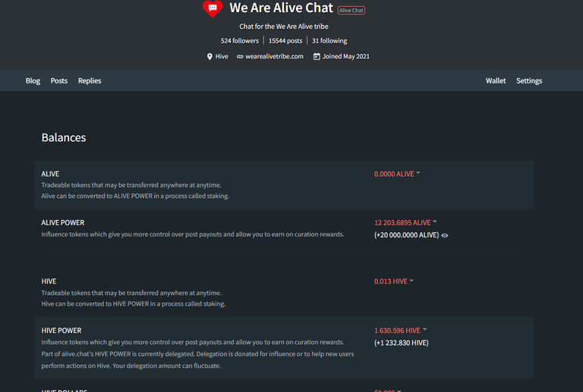Screen dimensions: 583x392
Task: View the 524 followers list
Action: tap(240, 41)
